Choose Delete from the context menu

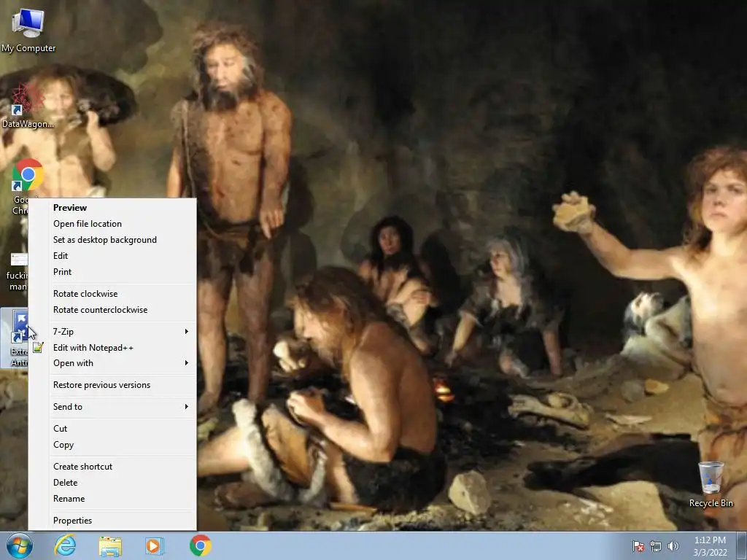(112, 483)
